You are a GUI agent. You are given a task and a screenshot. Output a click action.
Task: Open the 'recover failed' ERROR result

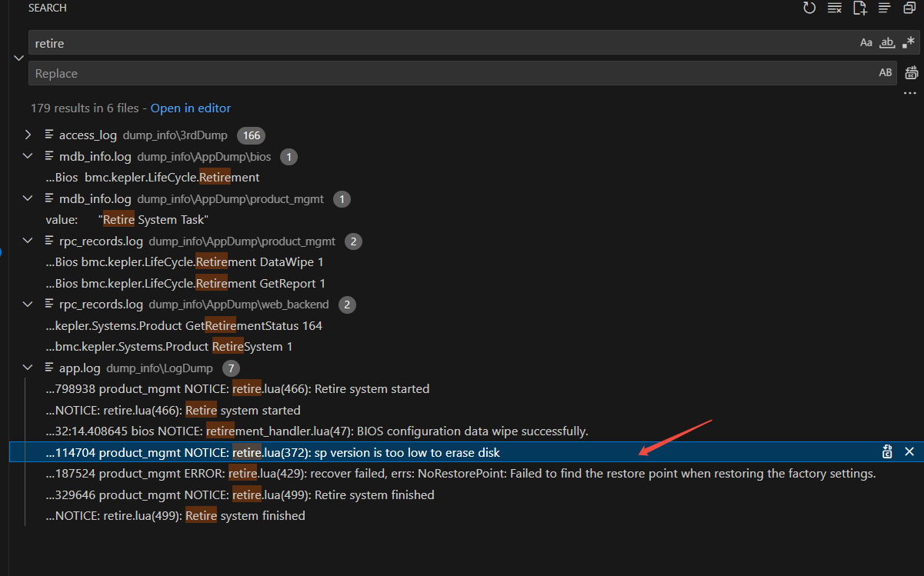(462, 474)
